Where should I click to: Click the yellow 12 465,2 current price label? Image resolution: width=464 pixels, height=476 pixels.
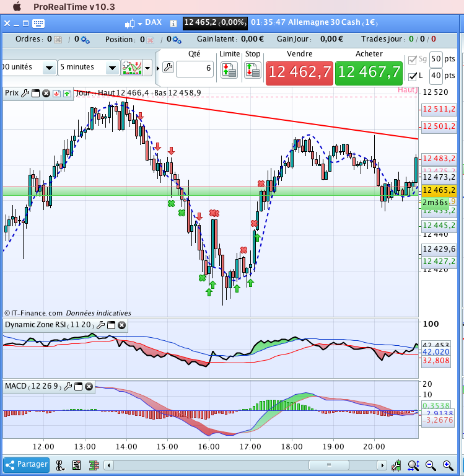(x=439, y=190)
